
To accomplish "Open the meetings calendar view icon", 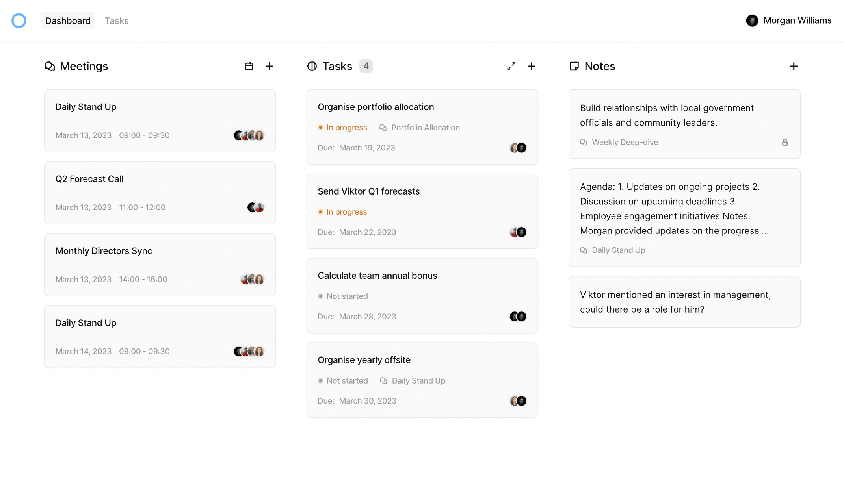I will pyautogui.click(x=249, y=66).
